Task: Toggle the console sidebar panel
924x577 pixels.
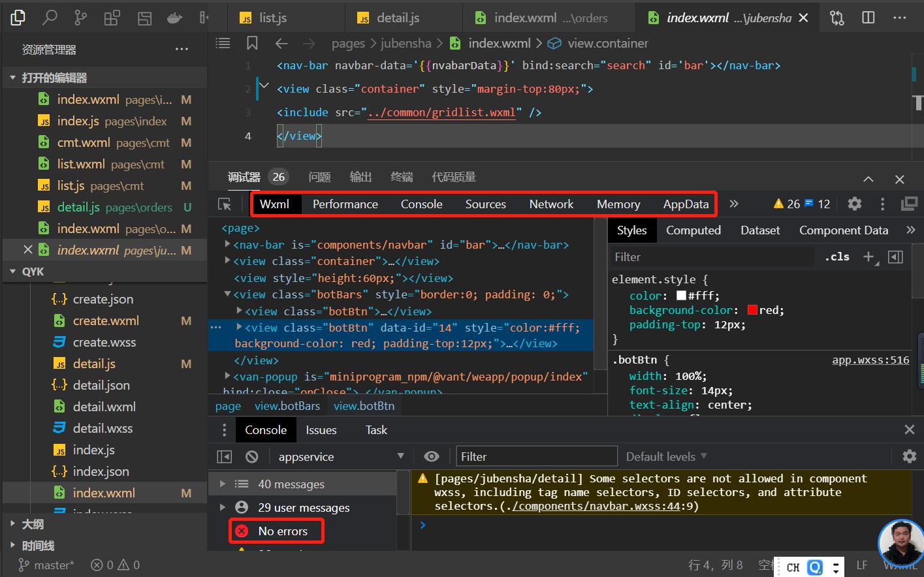Action: pos(225,457)
